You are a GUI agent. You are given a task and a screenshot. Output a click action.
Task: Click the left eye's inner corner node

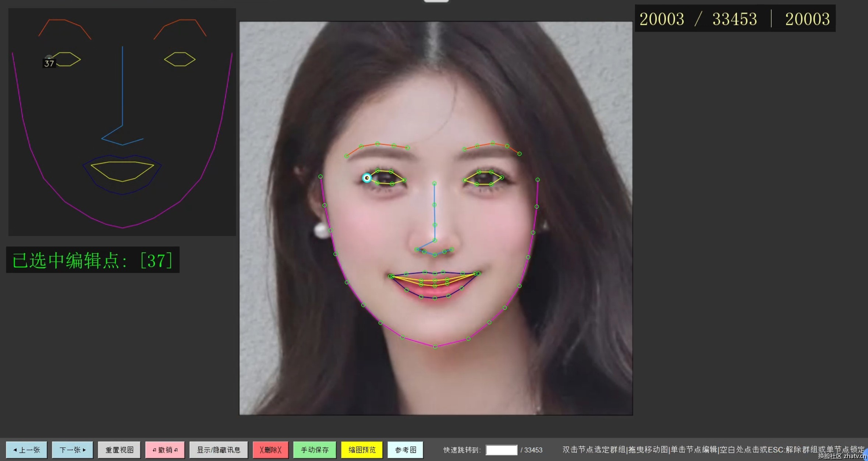[404, 180]
